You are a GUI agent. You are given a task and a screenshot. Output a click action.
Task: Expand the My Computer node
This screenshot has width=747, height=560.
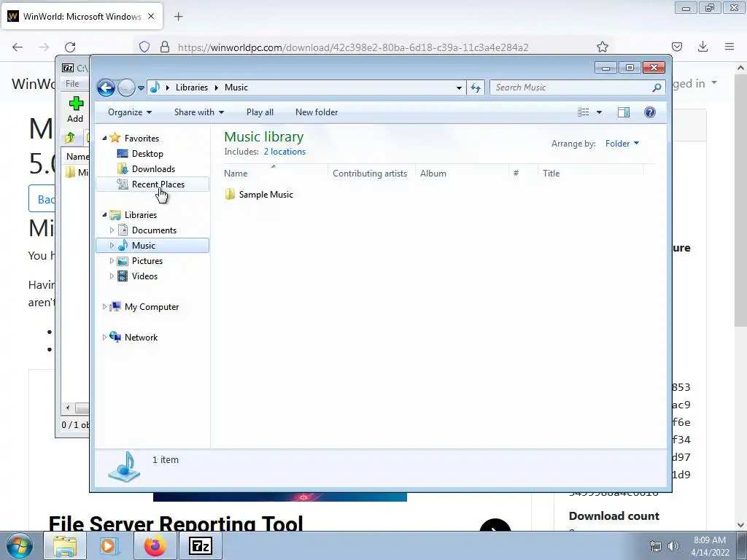click(x=104, y=307)
